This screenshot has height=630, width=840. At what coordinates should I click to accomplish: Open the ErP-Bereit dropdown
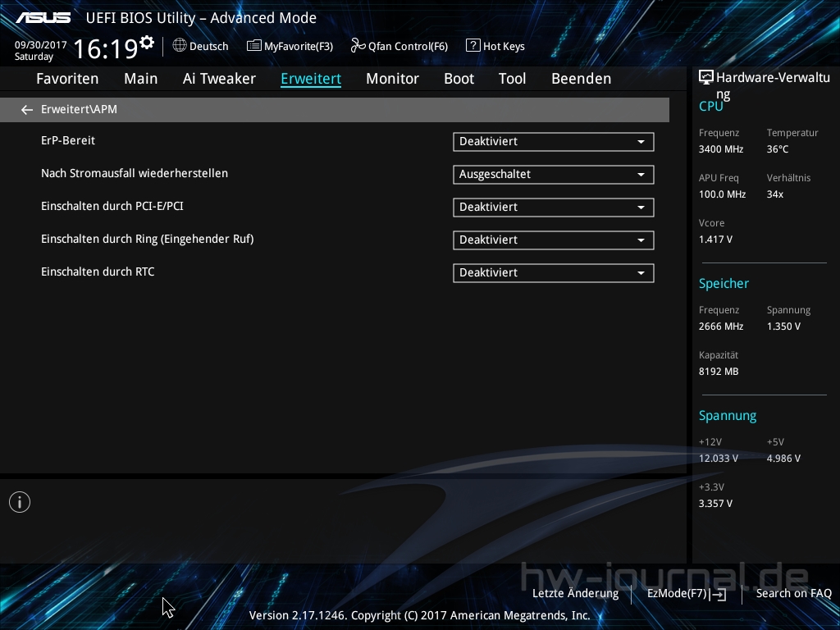point(554,142)
